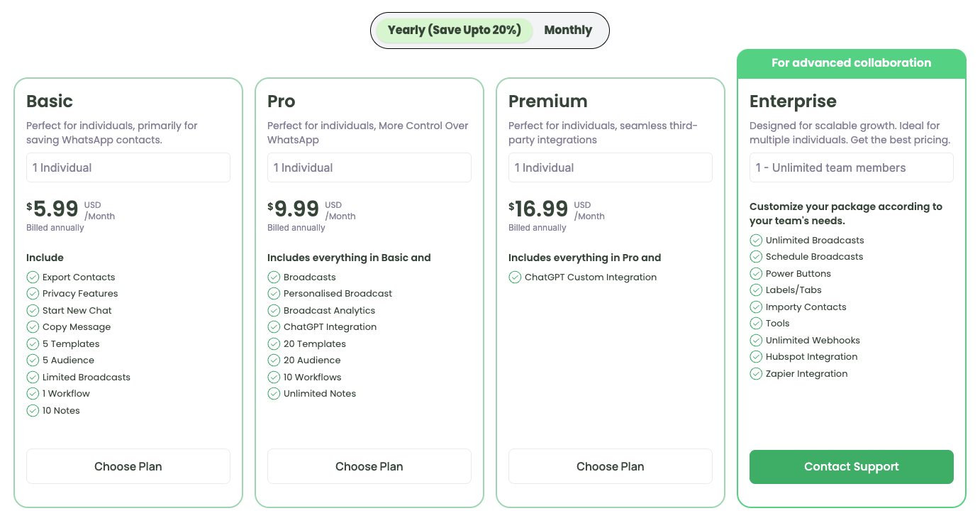Click the Zapier Integration checkmark icon
This screenshot has width=980, height=523.
(x=756, y=373)
